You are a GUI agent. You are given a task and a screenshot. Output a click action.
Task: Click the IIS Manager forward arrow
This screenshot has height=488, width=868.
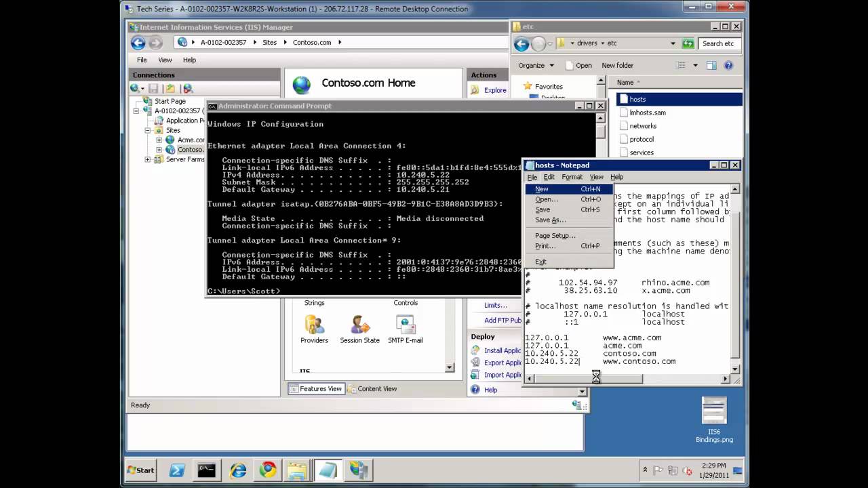[155, 43]
